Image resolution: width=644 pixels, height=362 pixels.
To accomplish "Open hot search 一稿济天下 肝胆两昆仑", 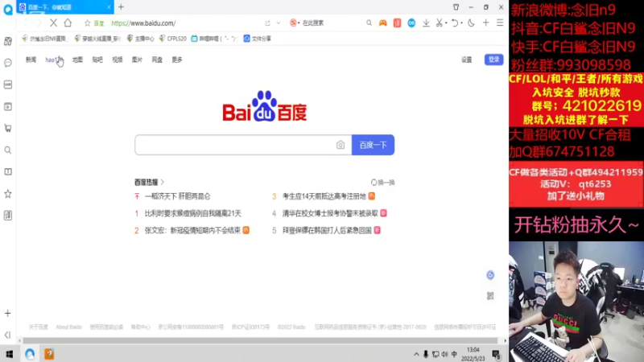I will click(x=177, y=196).
